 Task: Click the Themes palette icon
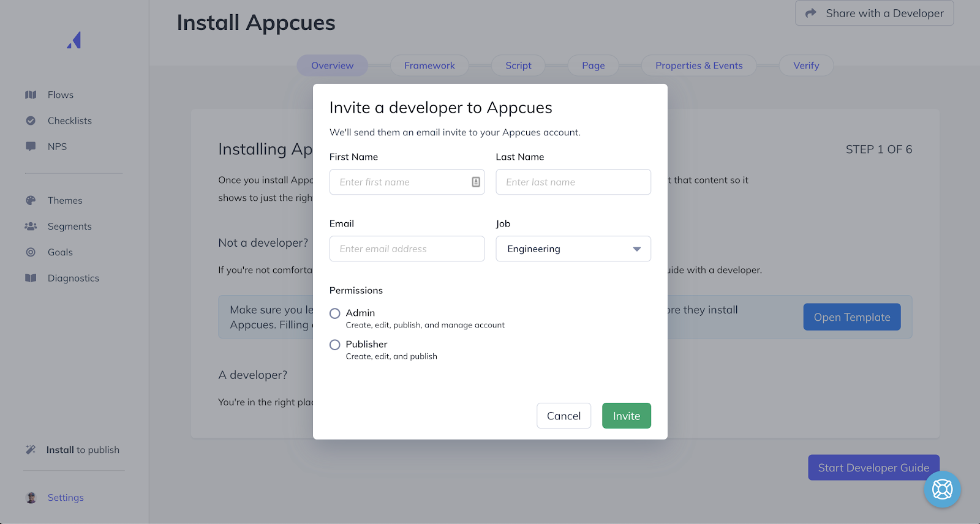point(31,200)
